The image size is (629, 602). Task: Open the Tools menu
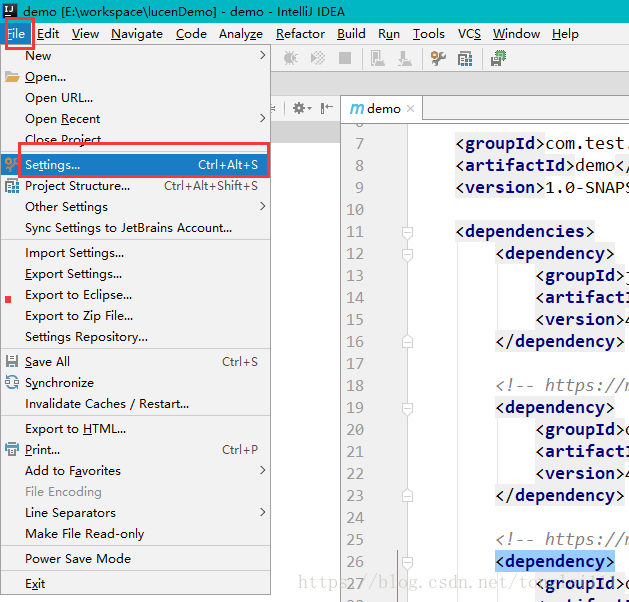tap(428, 34)
